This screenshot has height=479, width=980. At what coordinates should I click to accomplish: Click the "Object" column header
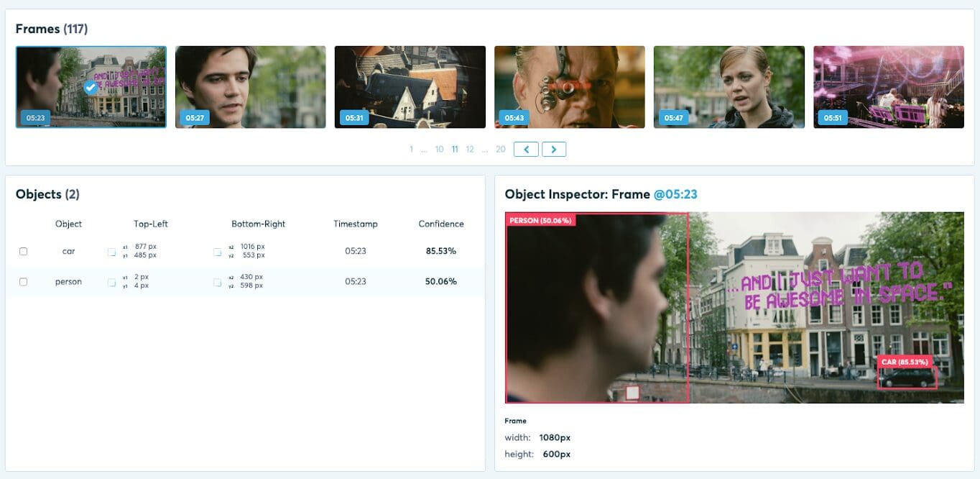pos(69,224)
